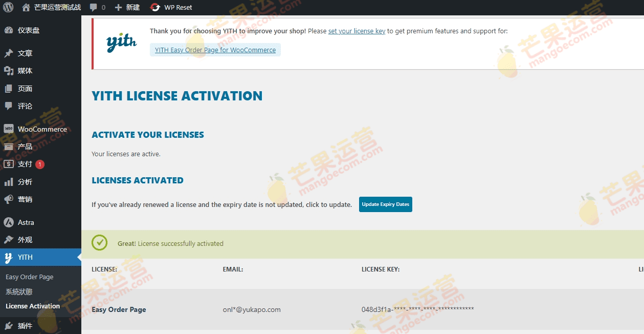Click the 插件 plug icon
644x334 pixels.
tap(9, 326)
